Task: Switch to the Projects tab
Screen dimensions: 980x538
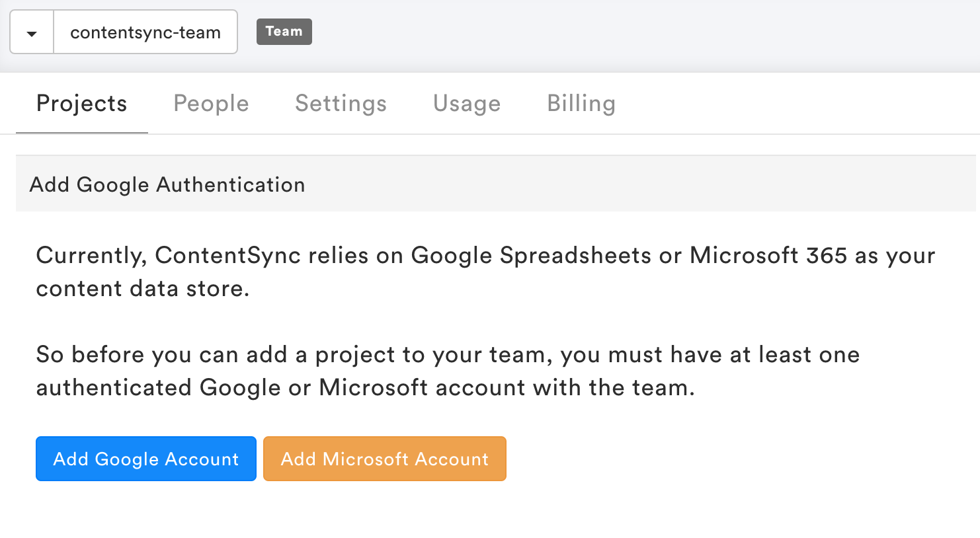Action: (x=82, y=104)
